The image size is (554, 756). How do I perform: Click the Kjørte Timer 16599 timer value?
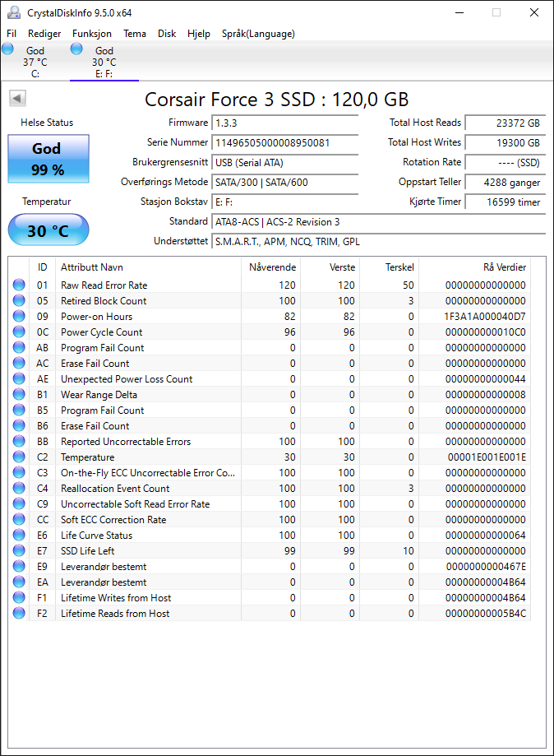(506, 202)
